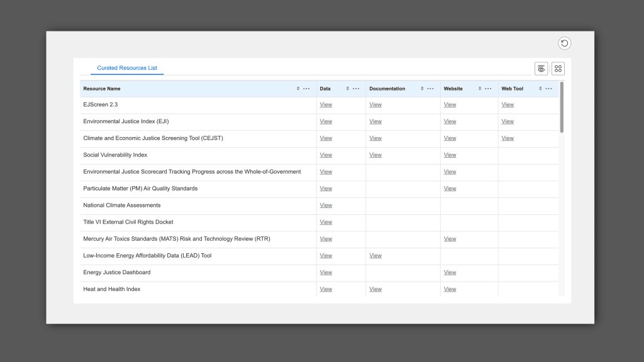Open Data View for the LEAD Tool row
Screen dimensions: 644x362
pyautogui.click(x=326, y=256)
